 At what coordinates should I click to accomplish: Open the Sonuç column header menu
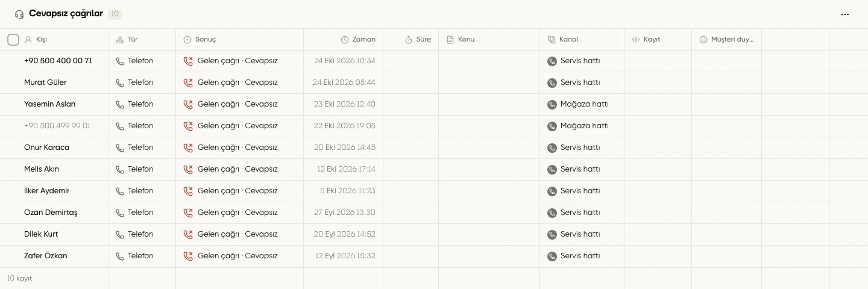206,40
